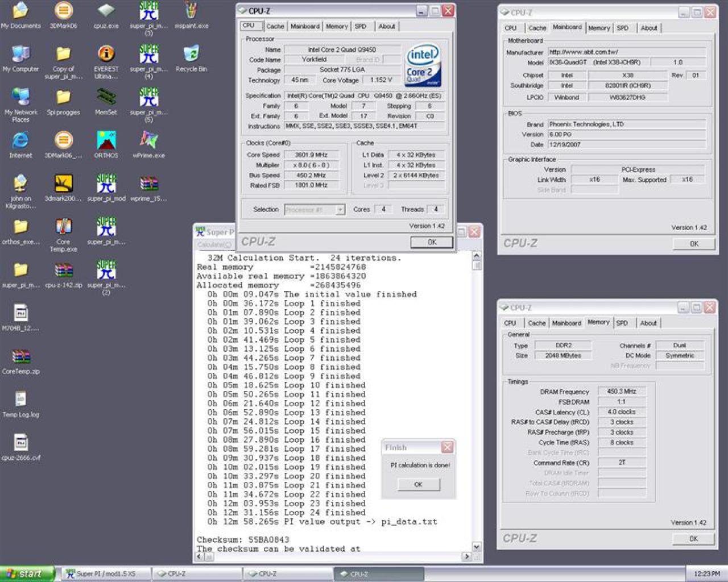728x582 pixels.
Task: Select the M704B_12... file icon
Action: [20, 318]
